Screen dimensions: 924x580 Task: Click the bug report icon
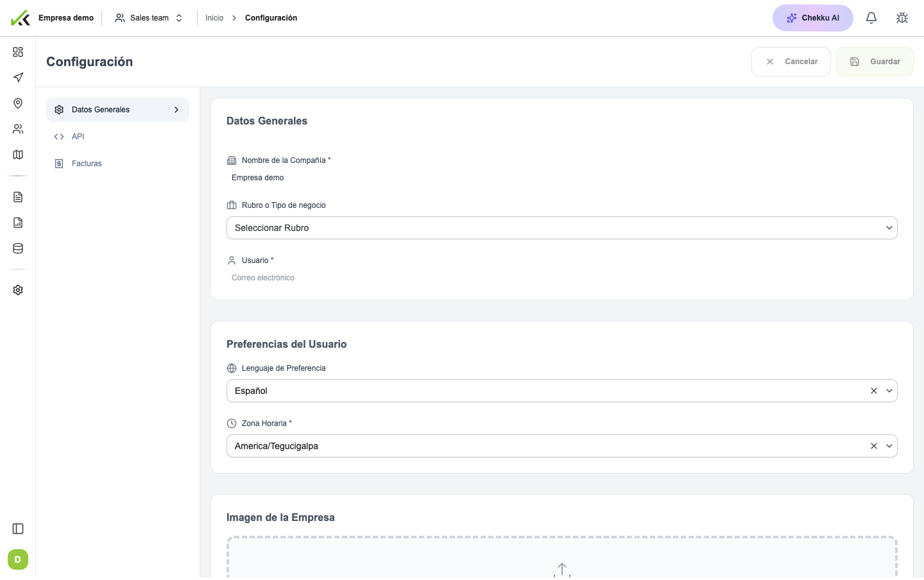click(902, 18)
